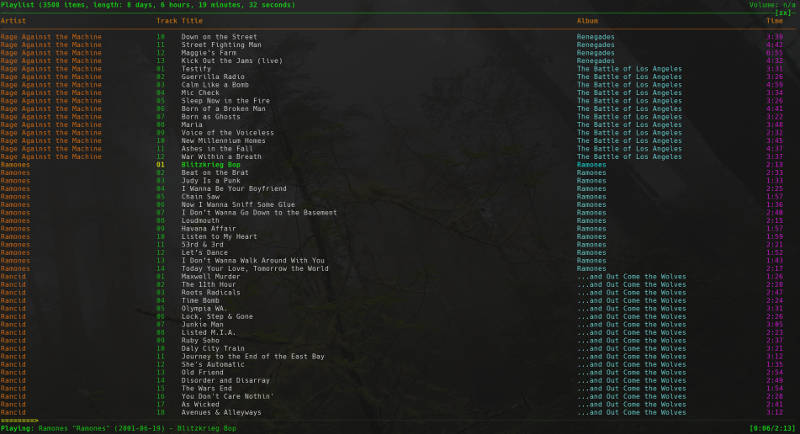Select the track '53rd & 3rd'
Viewport: 800px width, 434px height.
point(202,244)
